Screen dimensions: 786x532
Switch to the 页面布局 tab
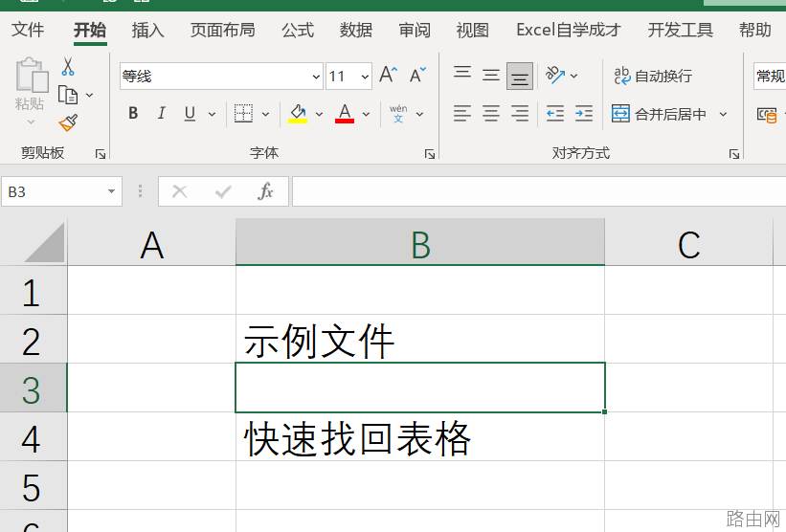(x=222, y=30)
